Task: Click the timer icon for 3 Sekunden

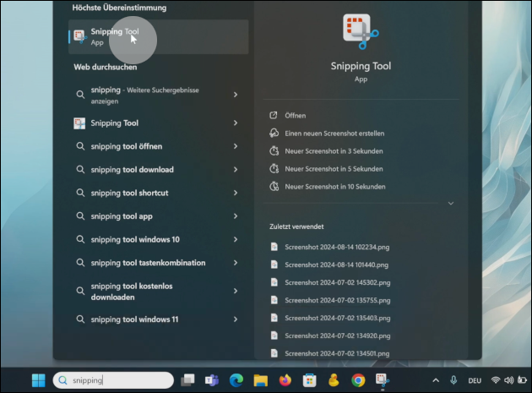Action: 274,150
